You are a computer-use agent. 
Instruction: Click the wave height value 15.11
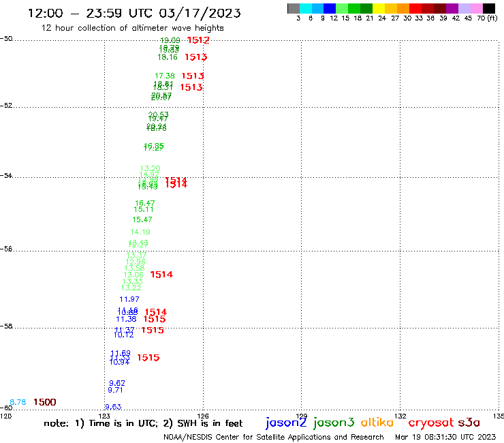(x=143, y=209)
